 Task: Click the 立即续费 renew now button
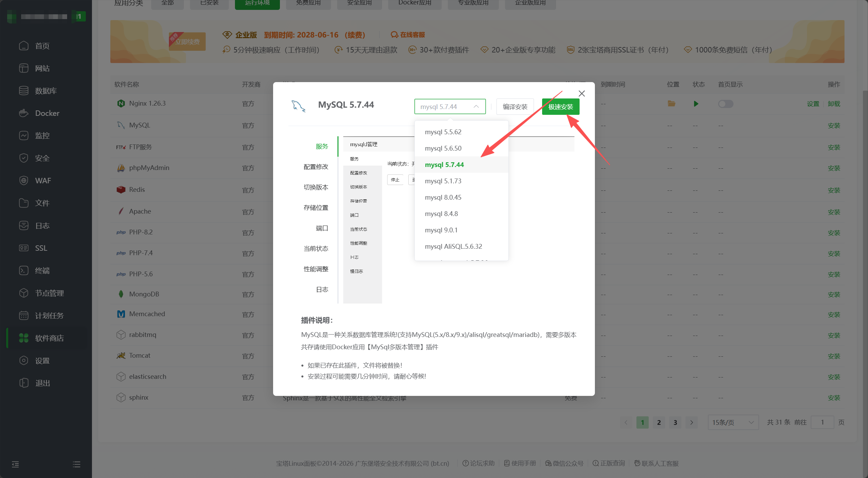click(187, 42)
